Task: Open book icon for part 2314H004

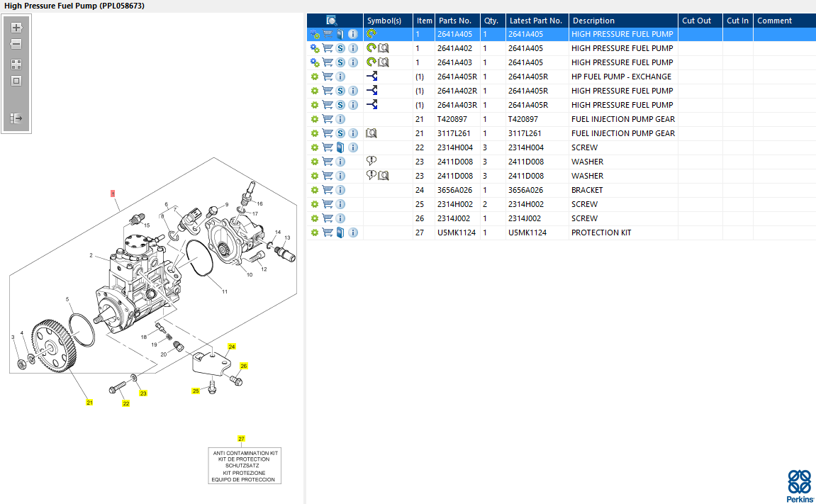Action: pyautogui.click(x=340, y=147)
